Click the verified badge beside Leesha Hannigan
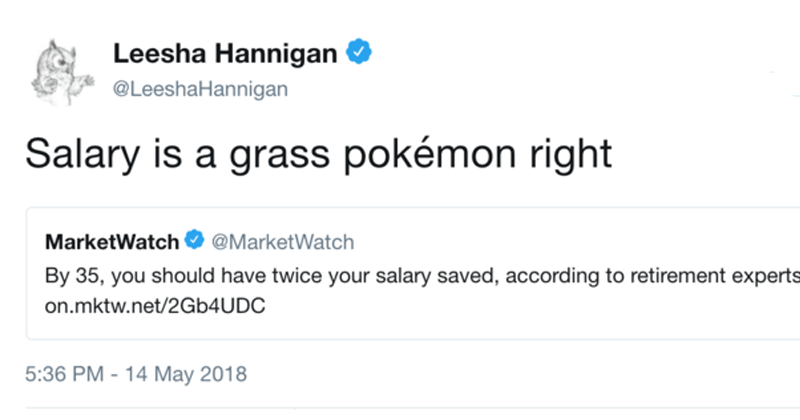This screenshot has height=420, width=800. (357, 53)
